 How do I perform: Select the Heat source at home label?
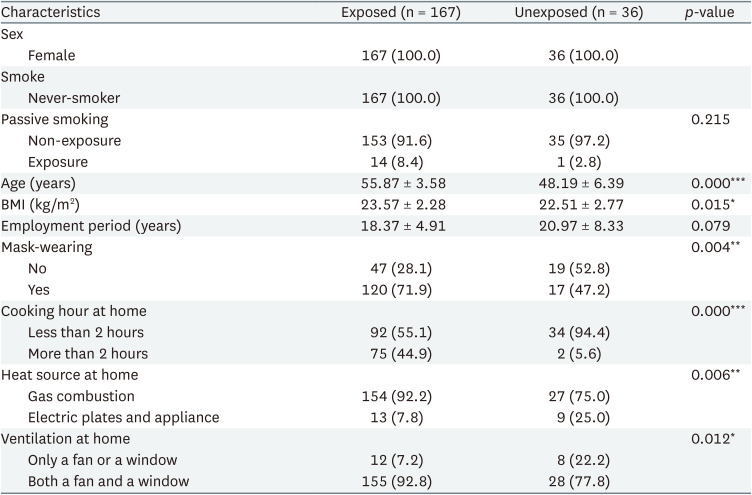(69, 375)
